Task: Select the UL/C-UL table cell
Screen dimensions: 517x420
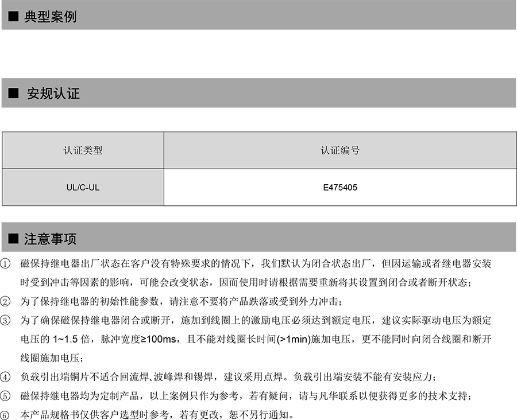Action: [x=83, y=187]
